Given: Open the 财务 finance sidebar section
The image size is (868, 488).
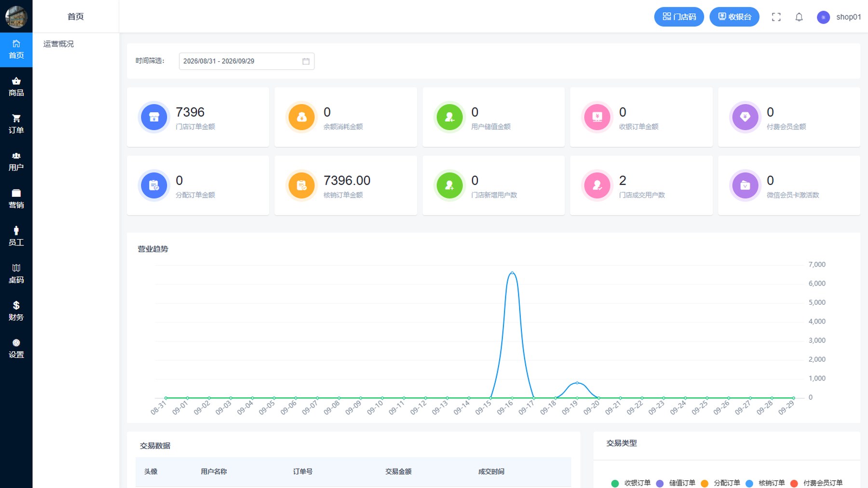Looking at the screenshot, I should click(x=16, y=311).
